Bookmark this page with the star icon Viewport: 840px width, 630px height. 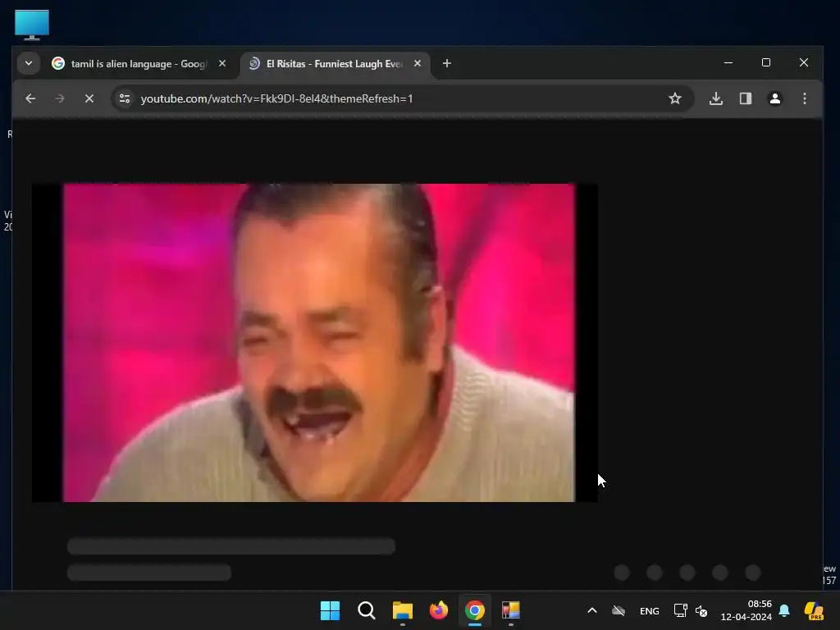[675, 98]
